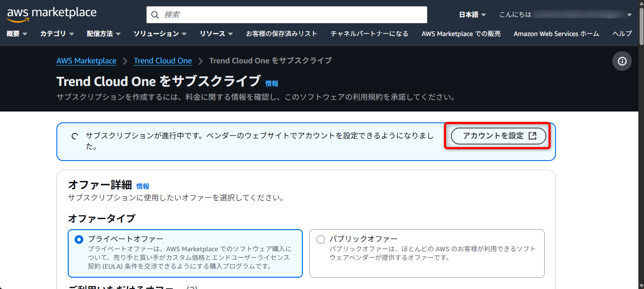Open the ヘルプ menu item
The image size is (644, 289).
click(622, 33)
